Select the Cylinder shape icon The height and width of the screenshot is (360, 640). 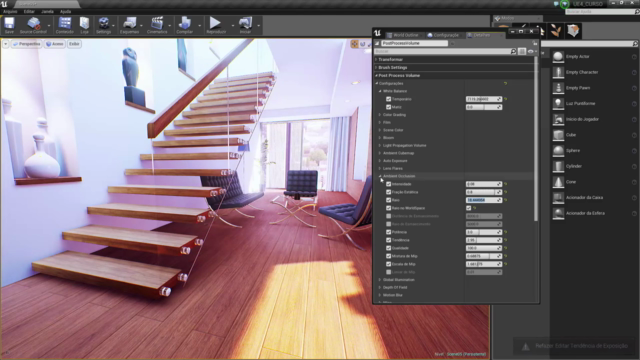[558, 166]
